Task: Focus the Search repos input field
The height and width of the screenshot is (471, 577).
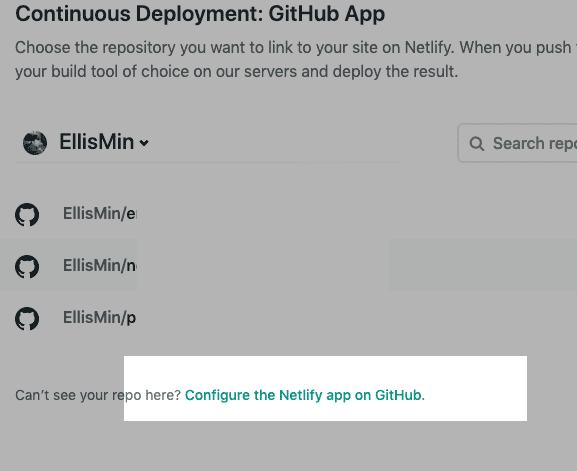Action: [x=517, y=143]
